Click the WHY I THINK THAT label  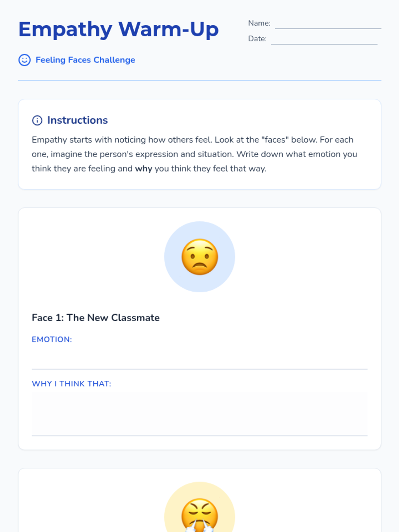tap(71, 384)
